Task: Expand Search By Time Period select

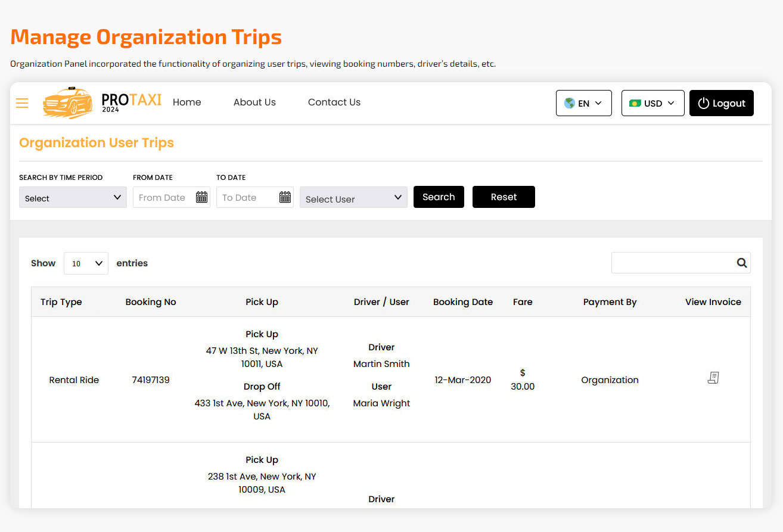Action: (x=73, y=198)
